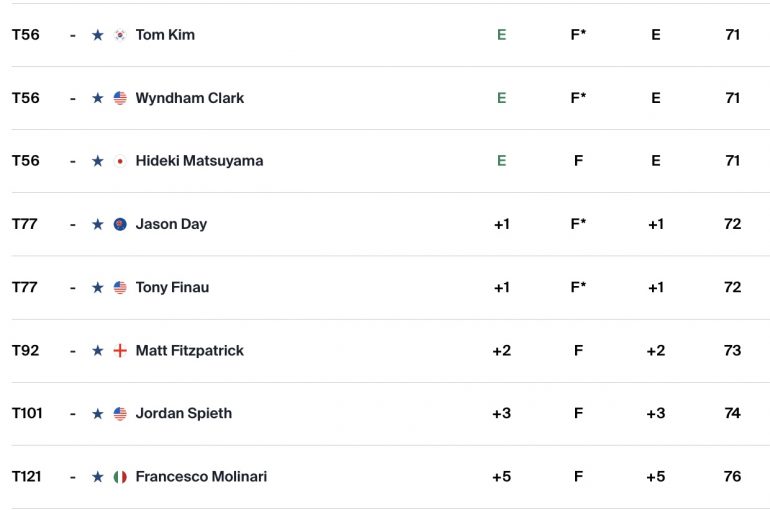Click the Japan flag by Matsuyama
This screenshot has width=770, height=510.
(120, 161)
